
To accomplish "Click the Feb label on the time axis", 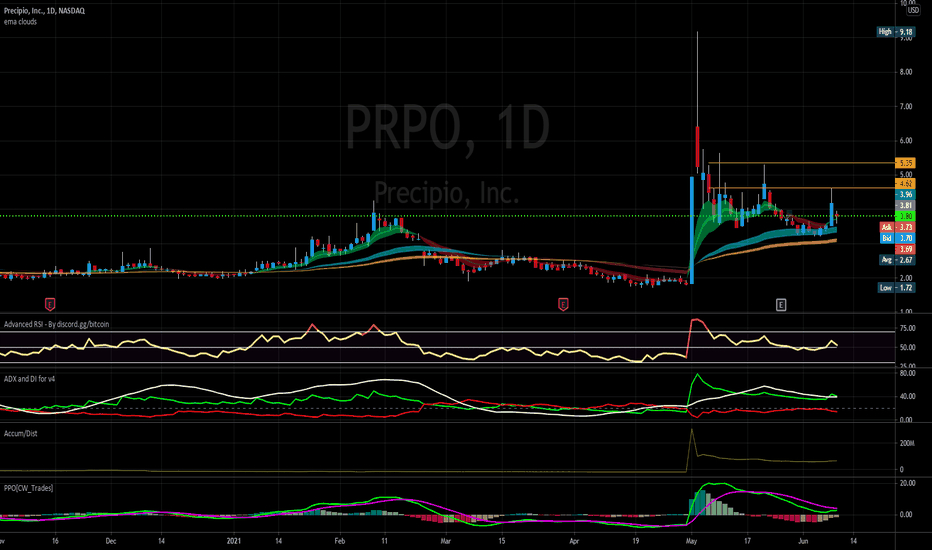I will [x=339, y=541].
